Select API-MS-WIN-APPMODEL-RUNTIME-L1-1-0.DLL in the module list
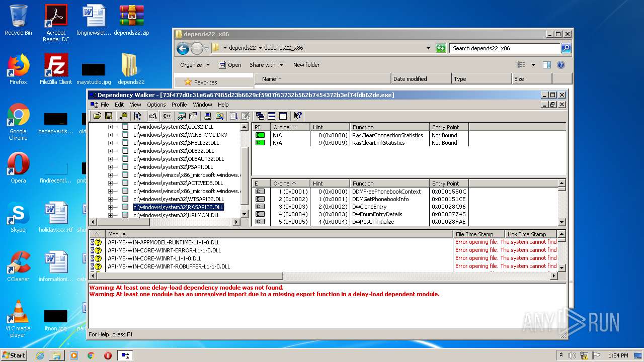 click(164, 242)
